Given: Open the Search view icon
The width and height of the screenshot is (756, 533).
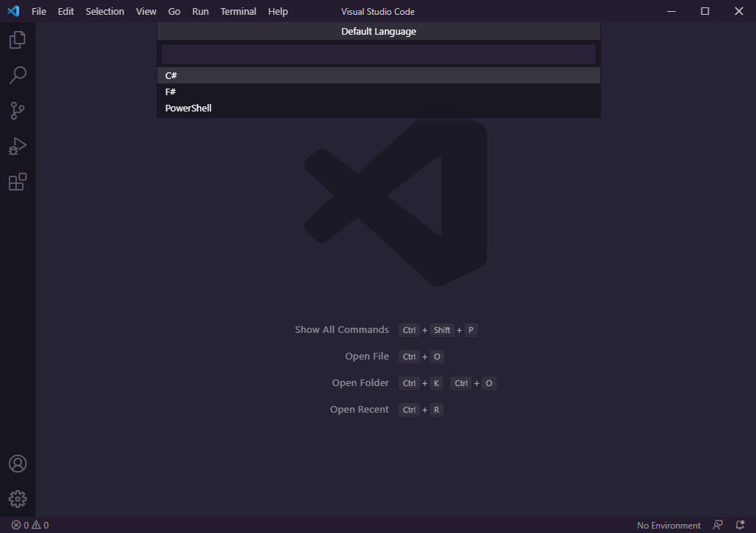Looking at the screenshot, I should (18, 75).
